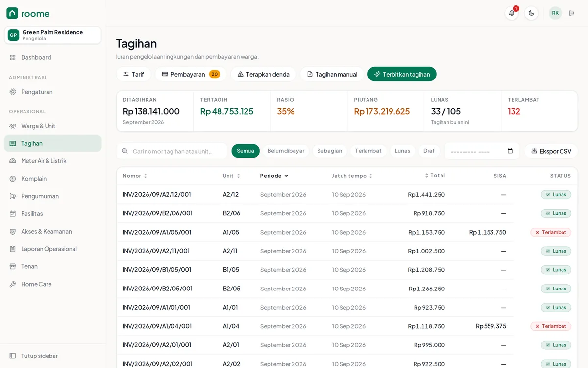Click Terapkan denda button

(263, 74)
